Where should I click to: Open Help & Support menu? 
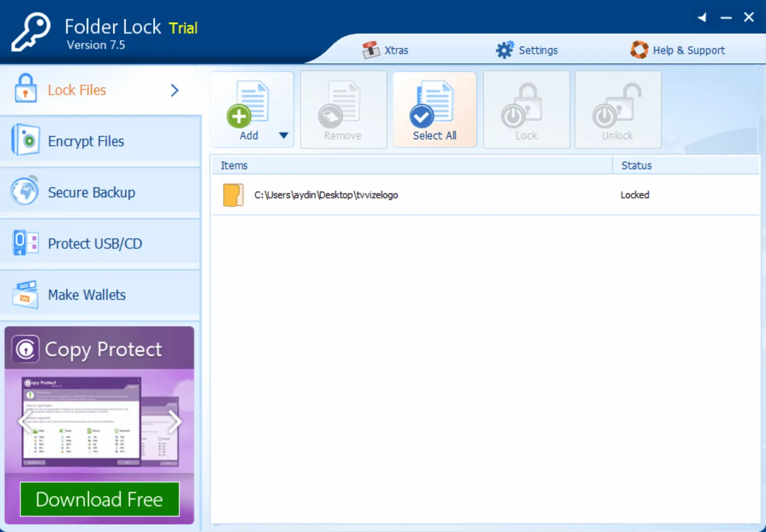pos(678,50)
